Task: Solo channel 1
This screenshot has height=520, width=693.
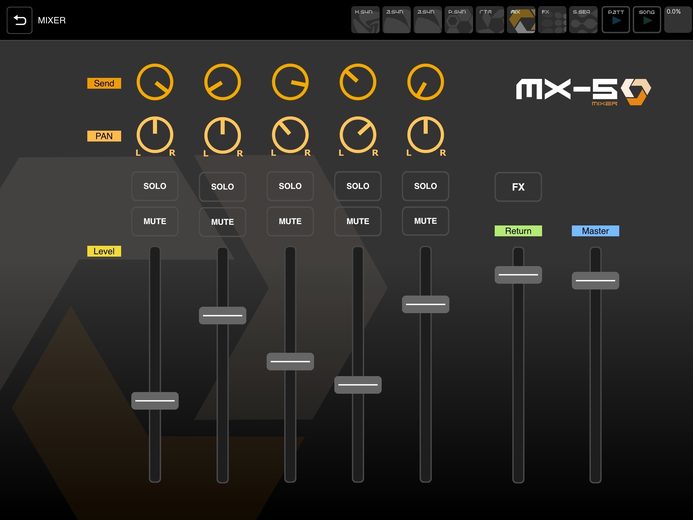Action: coord(155,186)
